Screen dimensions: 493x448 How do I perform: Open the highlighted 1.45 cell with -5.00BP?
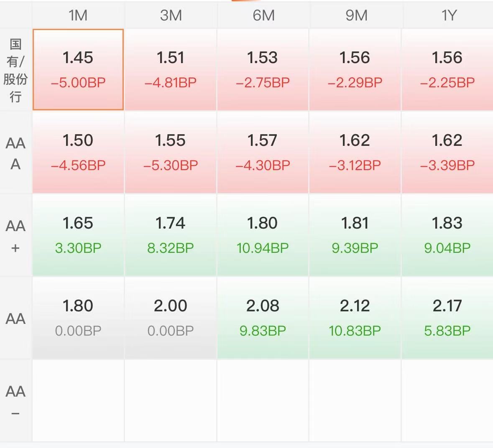[78, 70]
